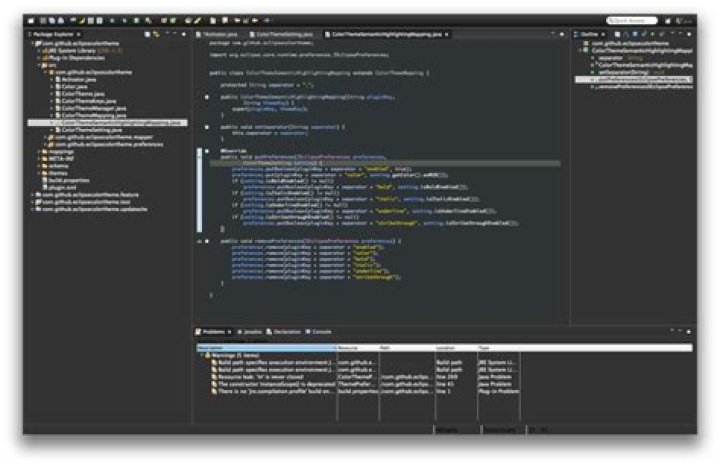Select the 'jre.compilation.profile' warning row

[x=360, y=392]
